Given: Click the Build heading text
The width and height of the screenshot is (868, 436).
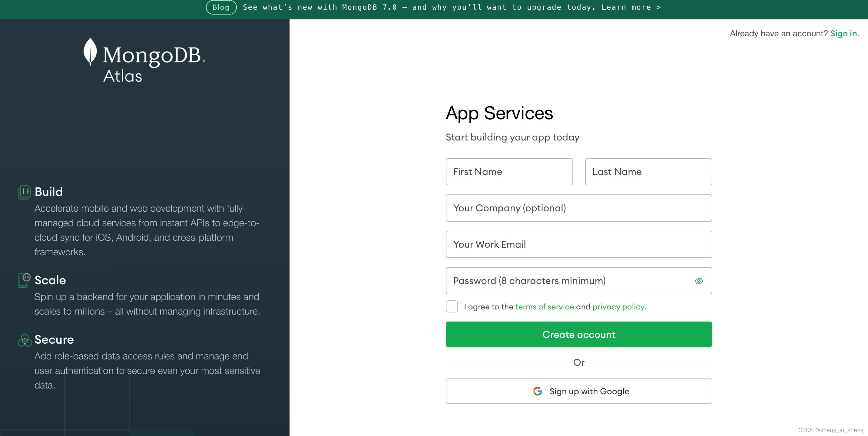Looking at the screenshot, I should 48,192.
